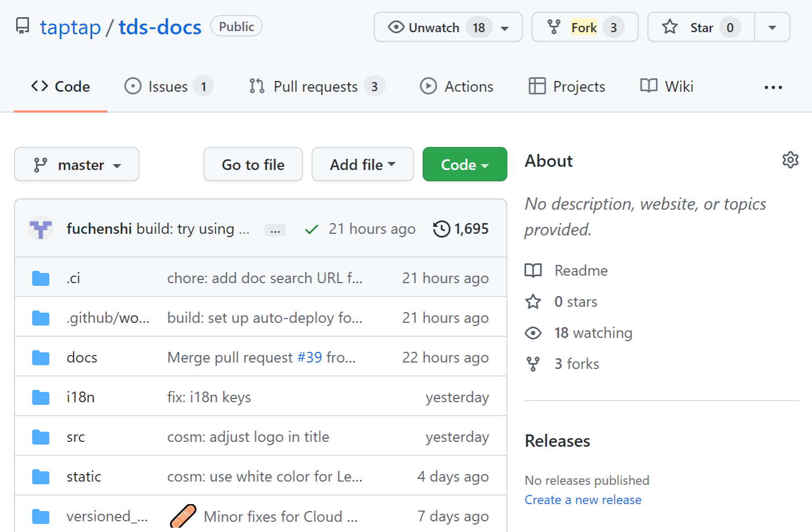The height and width of the screenshot is (532, 812).
Task: Switch to the Code tab
Action: coord(61,86)
